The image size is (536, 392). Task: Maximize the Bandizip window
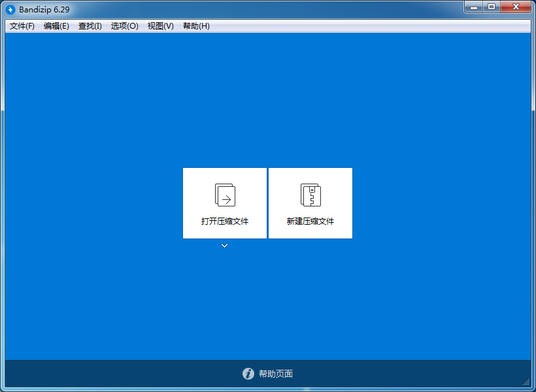pyautogui.click(x=492, y=7)
